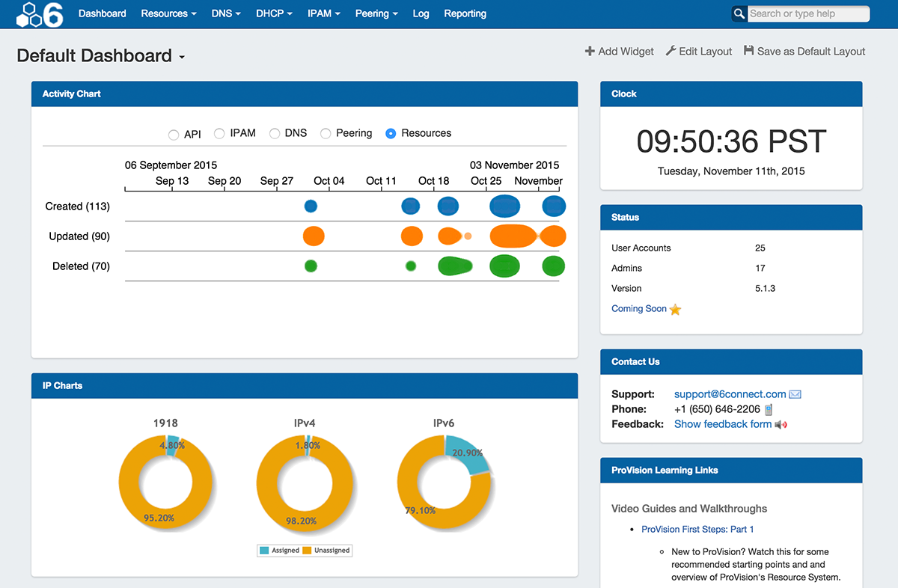Click the gold star next to Coming Soon
The image size is (898, 588).
(x=675, y=309)
